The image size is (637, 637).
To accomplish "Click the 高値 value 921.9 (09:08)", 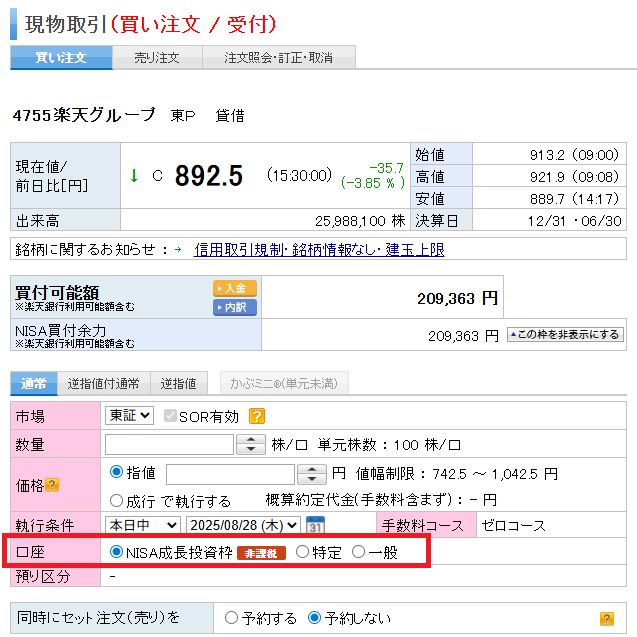I will pos(574,177).
